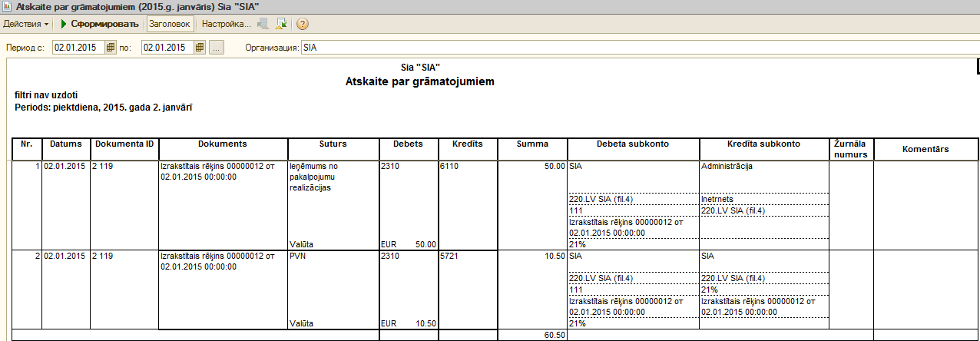Click the report window icon in title bar
The height and width of the screenshot is (341, 980).
7,6
